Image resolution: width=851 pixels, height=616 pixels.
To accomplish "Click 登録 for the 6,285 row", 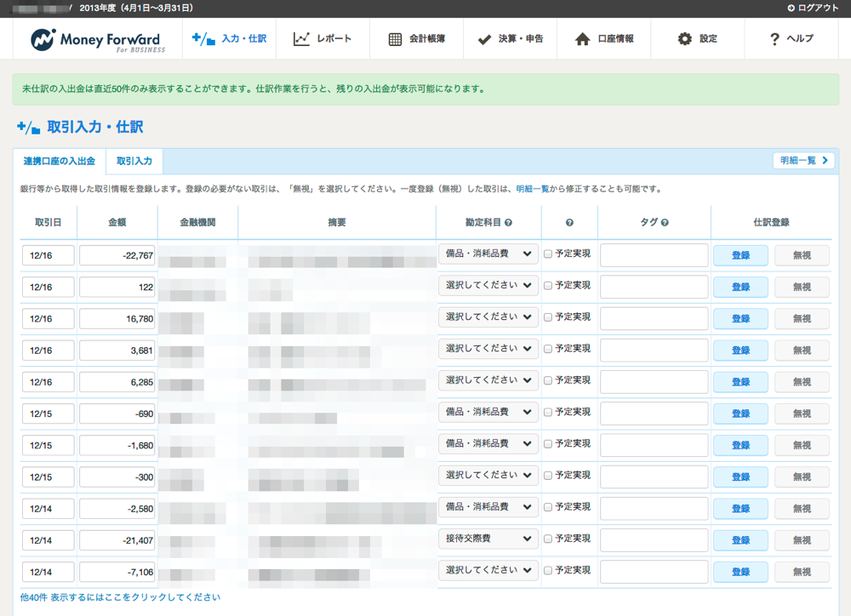I will click(740, 382).
